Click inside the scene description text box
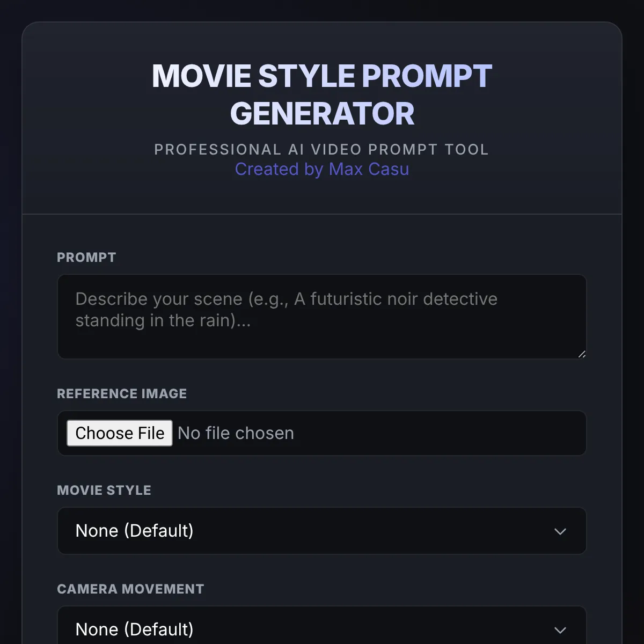 [322, 317]
